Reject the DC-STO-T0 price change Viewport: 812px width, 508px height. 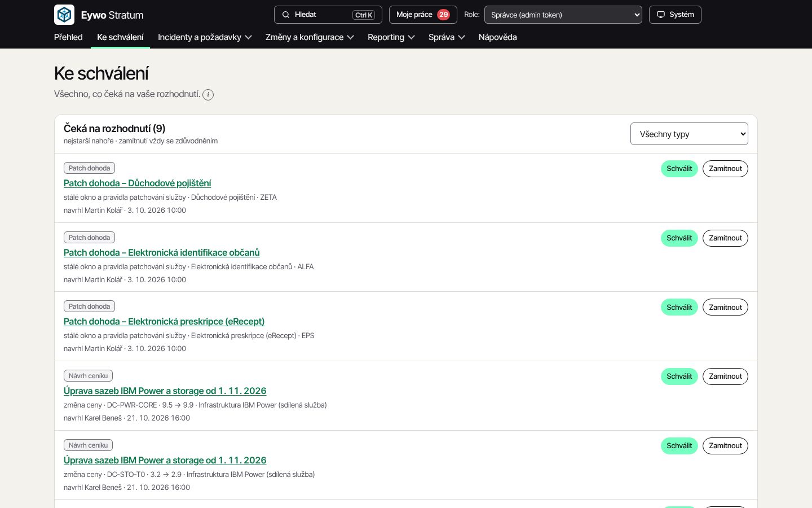(725, 446)
